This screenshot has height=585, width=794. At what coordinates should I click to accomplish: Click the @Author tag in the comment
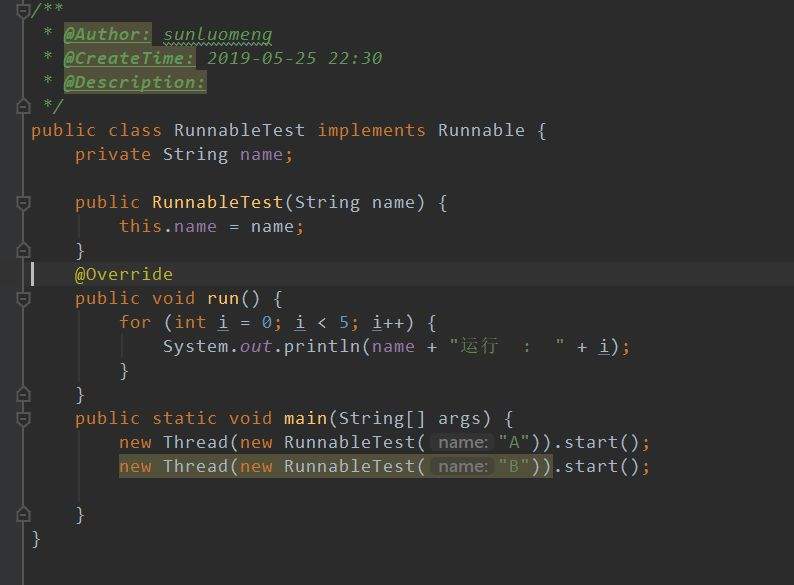tap(107, 34)
